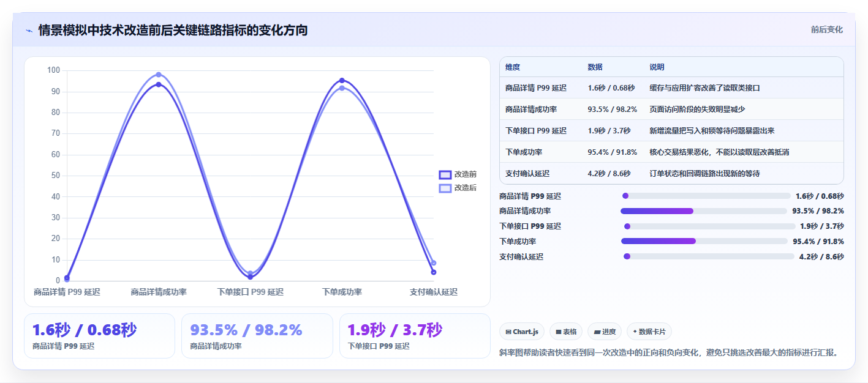Click the 说明 column header
This screenshot has height=383, width=868.
657,67
